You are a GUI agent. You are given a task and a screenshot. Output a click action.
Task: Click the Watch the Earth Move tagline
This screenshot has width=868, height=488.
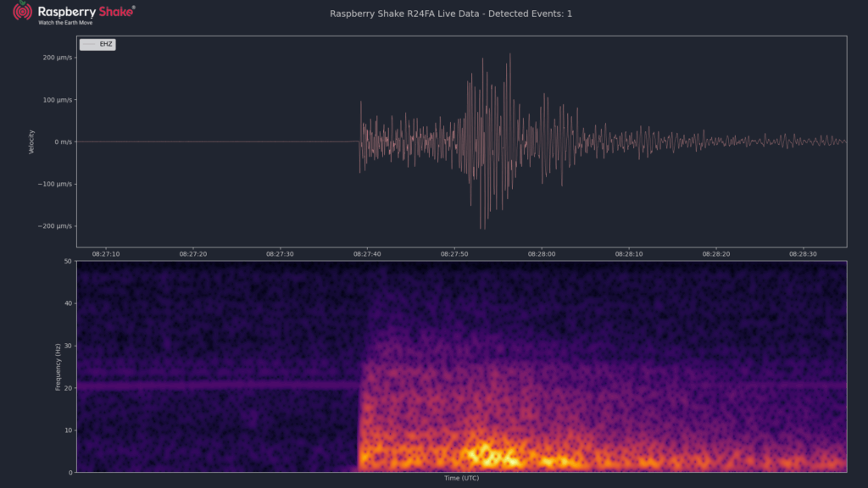(65, 23)
